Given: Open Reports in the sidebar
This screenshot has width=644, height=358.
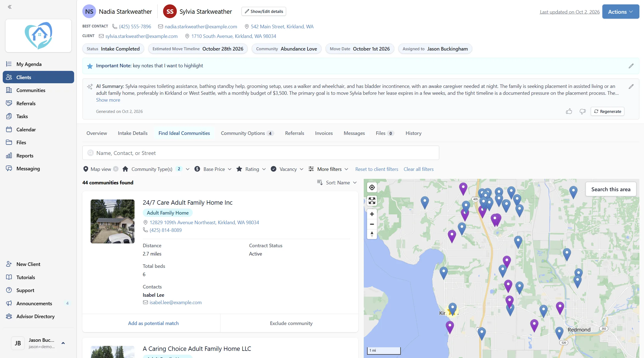Looking at the screenshot, I should pos(38,156).
